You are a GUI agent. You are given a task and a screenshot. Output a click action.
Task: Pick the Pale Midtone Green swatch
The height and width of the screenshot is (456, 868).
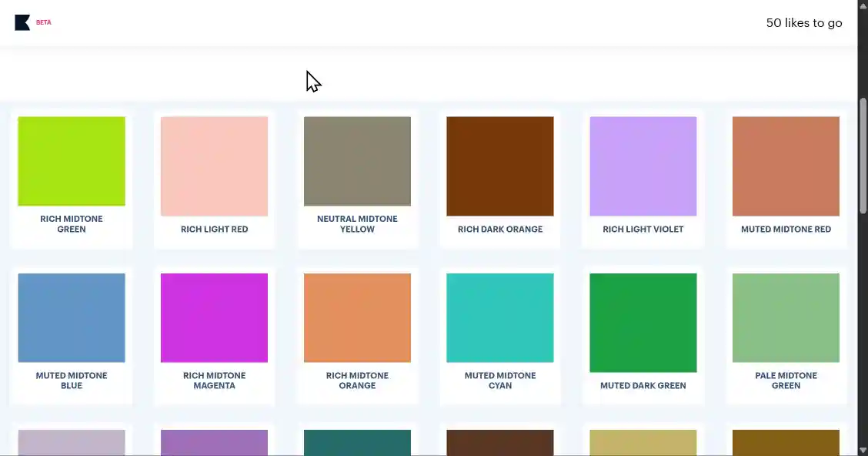click(x=786, y=317)
